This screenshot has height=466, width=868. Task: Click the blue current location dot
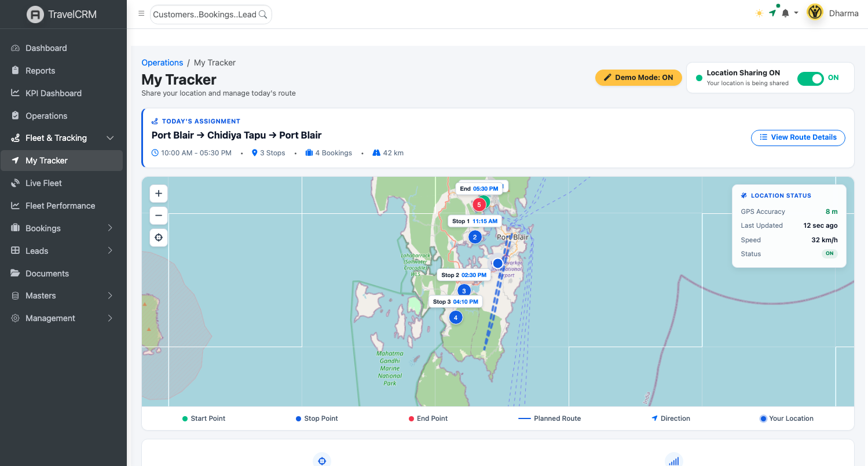tap(497, 263)
